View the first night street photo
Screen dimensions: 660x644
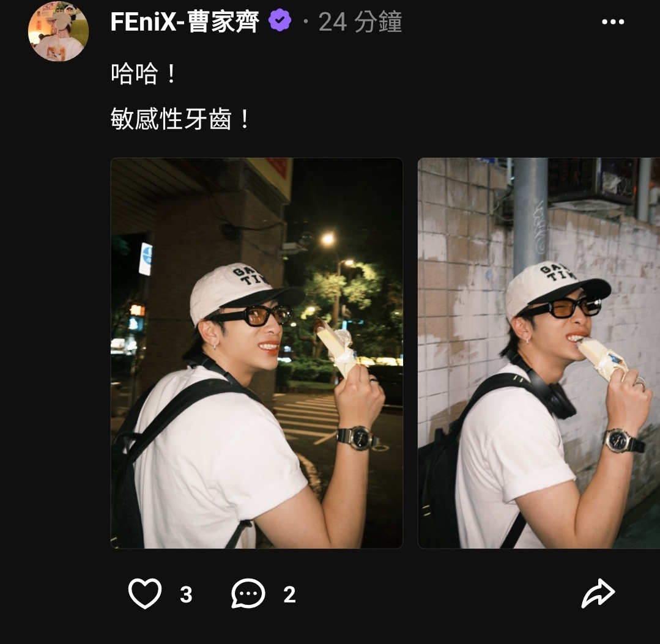point(257,353)
